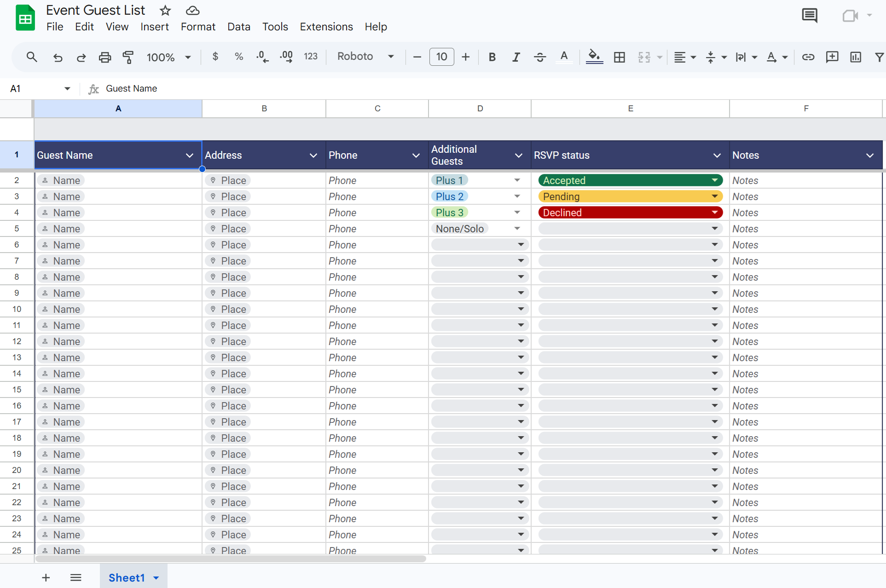Open more number formats 123
The width and height of the screenshot is (886, 588).
tap(311, 57)
